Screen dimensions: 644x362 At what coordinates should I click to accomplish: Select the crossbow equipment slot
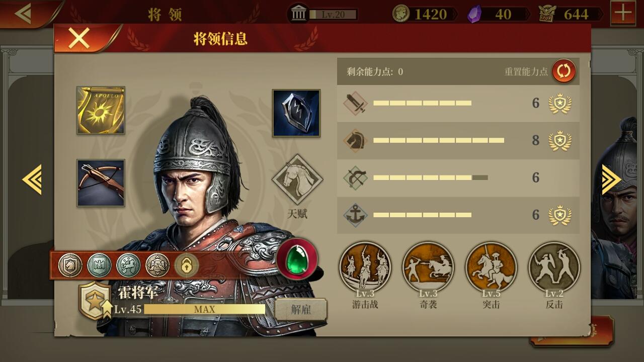(101, 183)
